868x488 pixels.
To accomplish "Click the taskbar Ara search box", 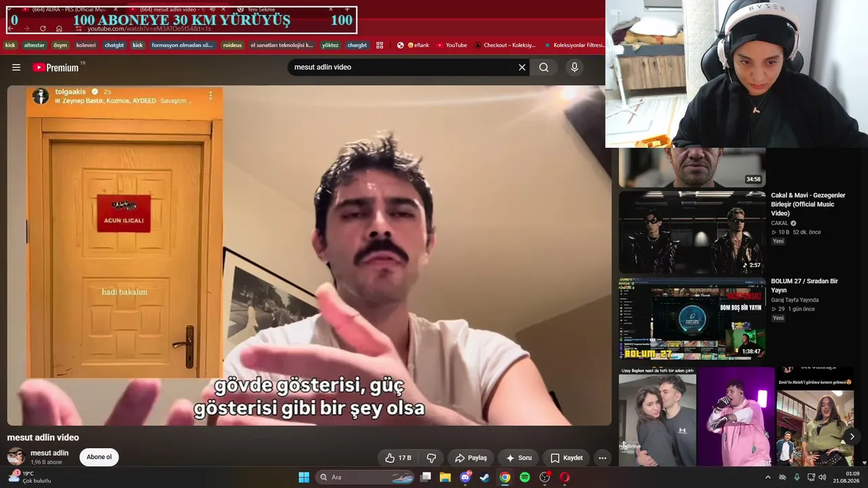I will pos(366,477).
